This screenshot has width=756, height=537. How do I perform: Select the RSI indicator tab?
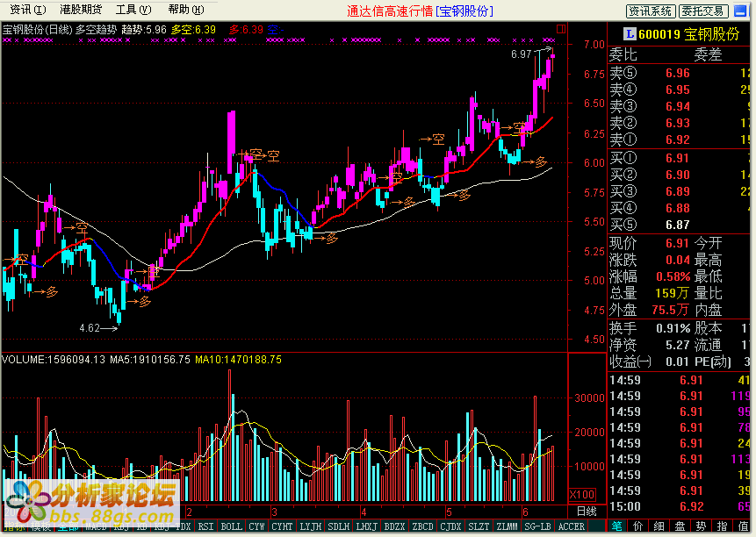coord(205,526)
